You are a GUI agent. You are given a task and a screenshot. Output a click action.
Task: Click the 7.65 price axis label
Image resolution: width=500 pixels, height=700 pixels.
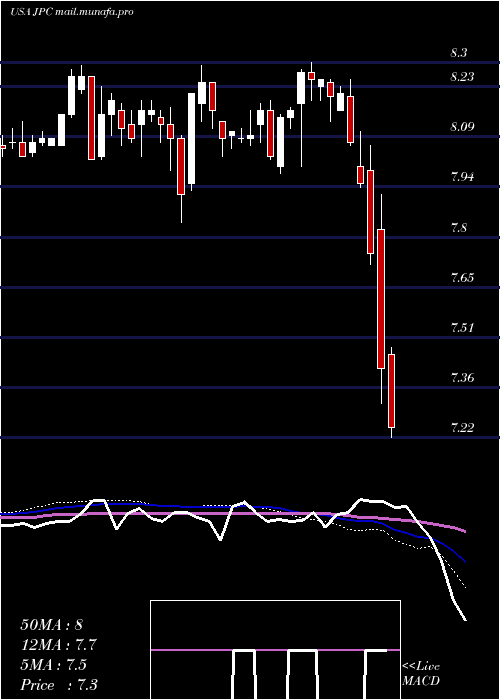pos(462,278)
